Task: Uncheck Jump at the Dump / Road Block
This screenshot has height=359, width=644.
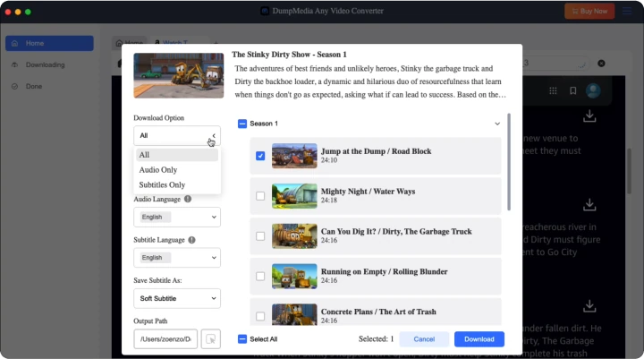Action: [260, 156]
